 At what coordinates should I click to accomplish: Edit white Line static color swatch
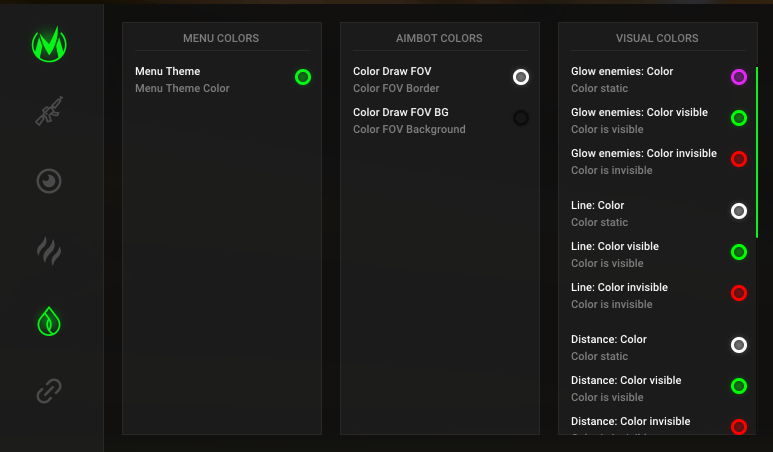click(739, 211)
